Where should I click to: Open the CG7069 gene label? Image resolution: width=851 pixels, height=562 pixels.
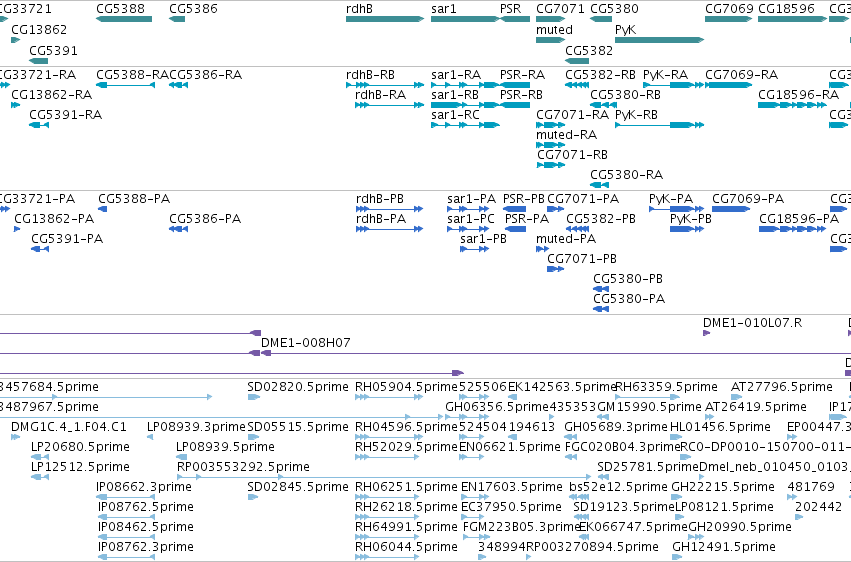click(729, 9)
